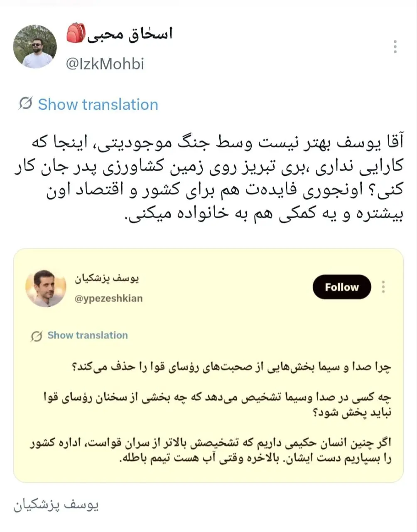The height and width of the screenshot is (532, 417).
Task: Open the @IzkMohbi handle
Action: (x=105, y=64)
